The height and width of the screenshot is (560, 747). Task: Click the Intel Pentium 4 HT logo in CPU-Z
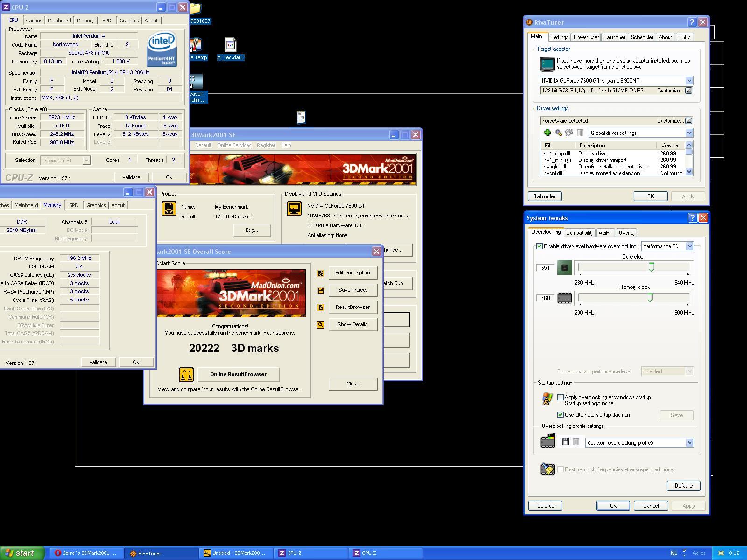click(162, 49)
